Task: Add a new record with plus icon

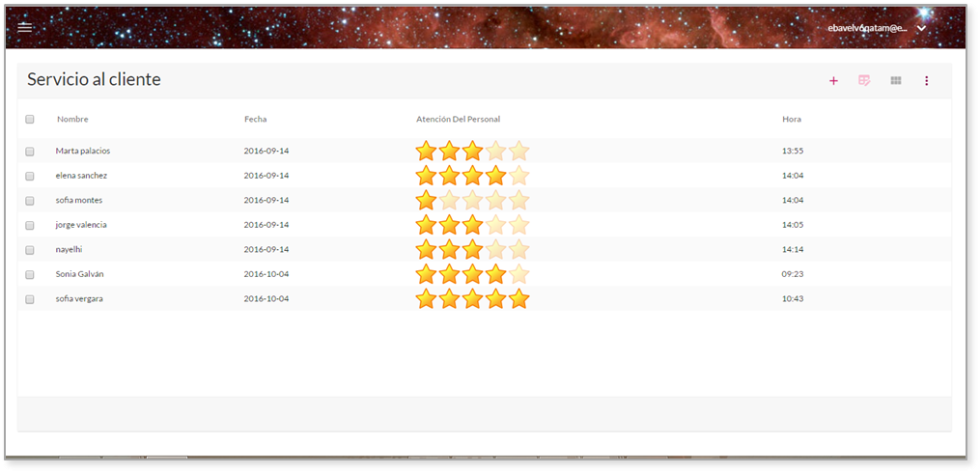Action: 833,81
